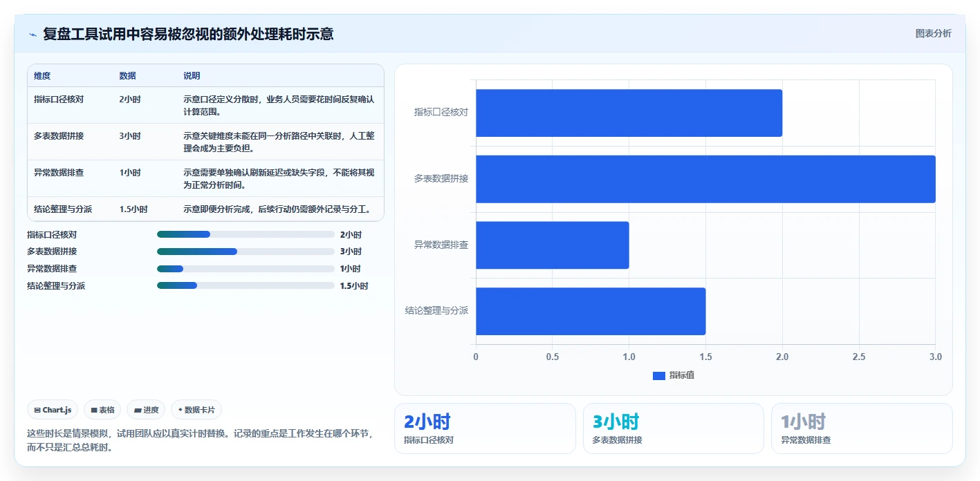980x481 pixels.
Task: Select the 进度 tag chip
Action: pyautogui.click(x=146, y=410)
